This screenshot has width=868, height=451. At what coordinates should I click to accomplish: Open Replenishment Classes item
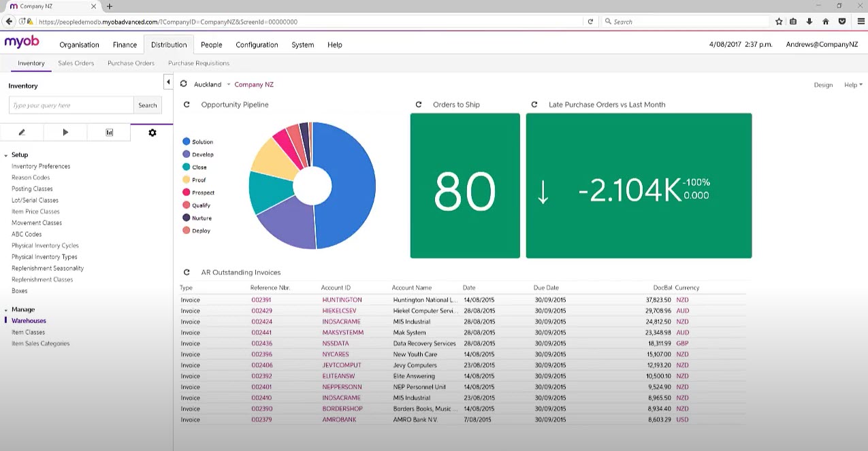pyautogui.click(x=42, y=280)
